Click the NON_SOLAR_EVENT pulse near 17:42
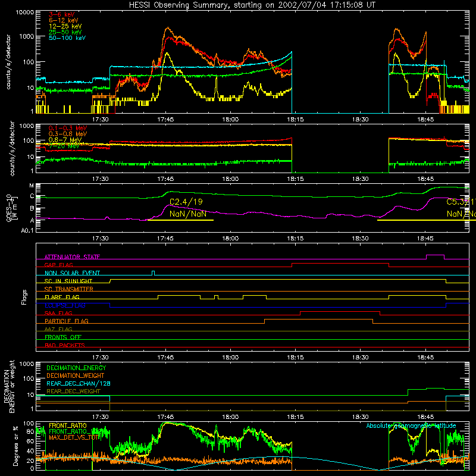The width and height of the screenshot is (476, 476). (x=153, y=273)
